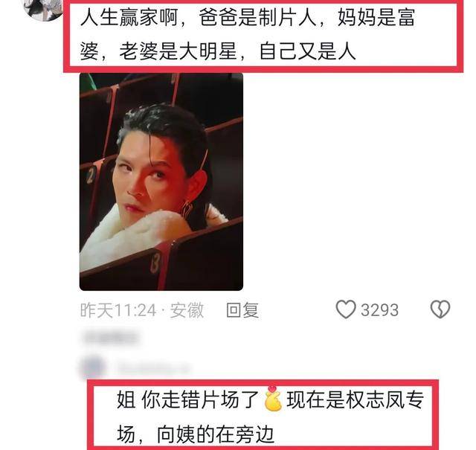Click the 安徽 location label
This screenshot has height=450, width=476.
[x=187, y=310]
